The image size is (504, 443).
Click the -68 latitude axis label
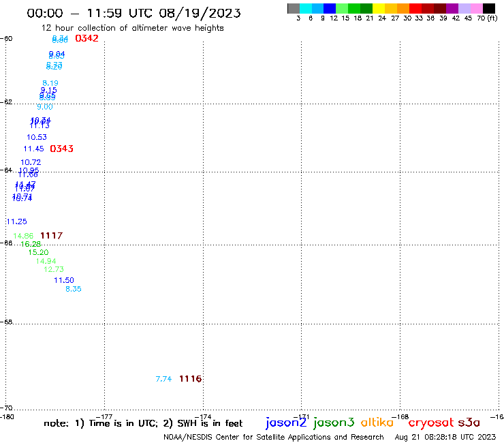coord(6,322)
